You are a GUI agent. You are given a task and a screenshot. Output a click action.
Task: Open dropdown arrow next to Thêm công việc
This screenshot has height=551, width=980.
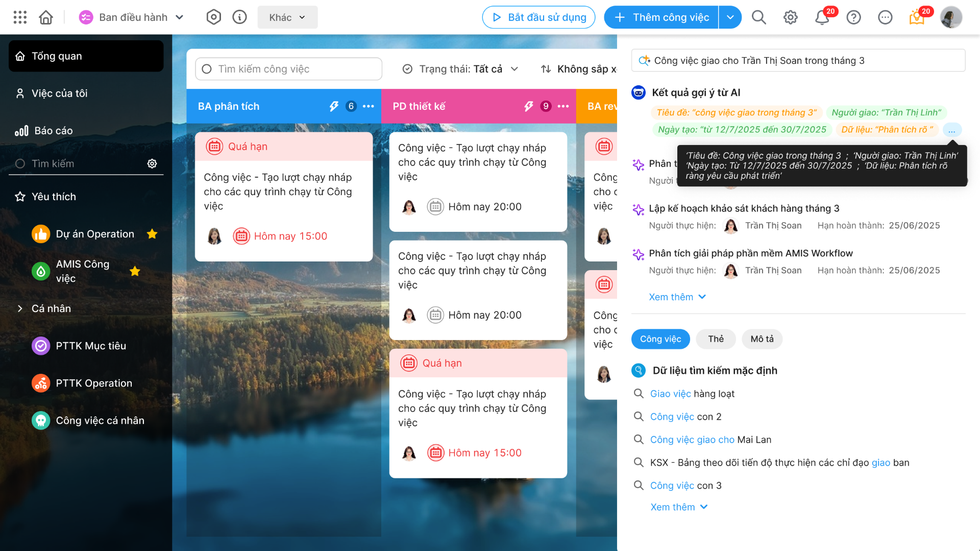730,17
